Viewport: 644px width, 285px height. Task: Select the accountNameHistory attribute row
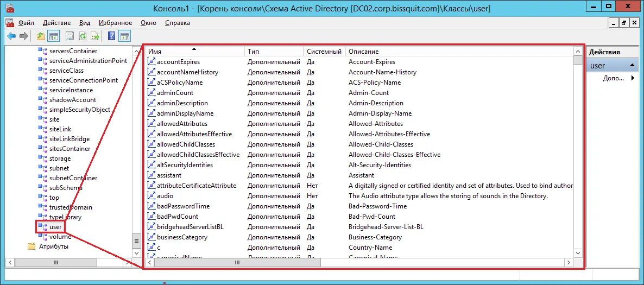click(x=360, y=72)
